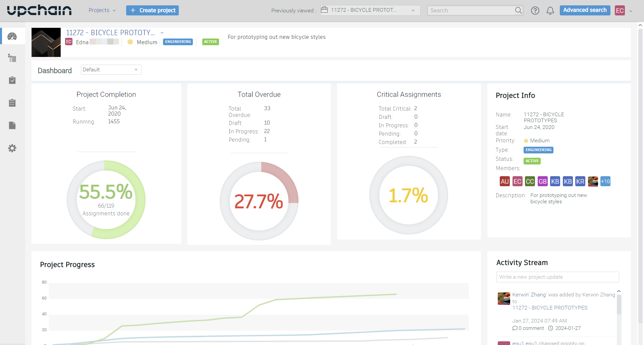
Task: Open the notifications bell icon
Action: click(550, 11)
